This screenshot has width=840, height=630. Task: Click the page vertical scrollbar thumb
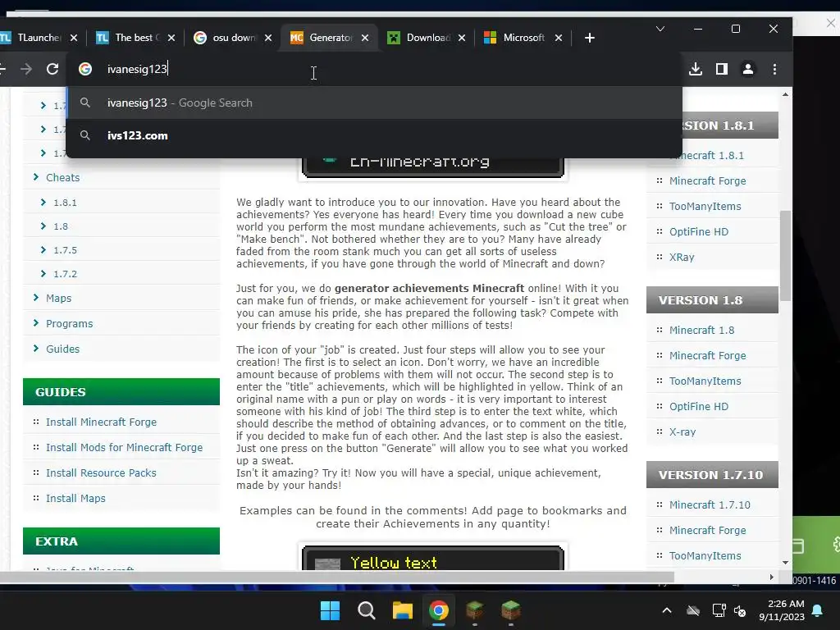[x=785, y=256]
